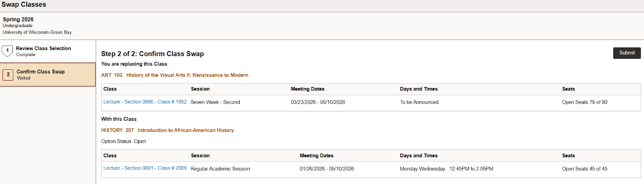
Task: Click the Step 2 of 2 heading
Action: (152, 54)
